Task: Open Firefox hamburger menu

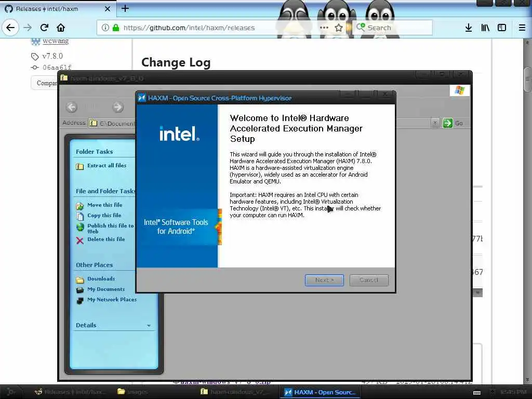Action: (522, 28)
